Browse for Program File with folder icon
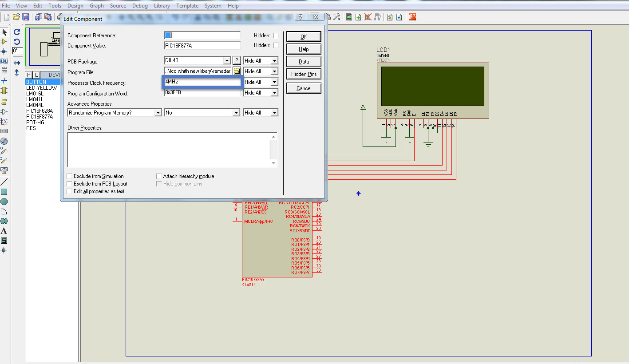This screenshot has height=364, width=629. coord(237,71)
